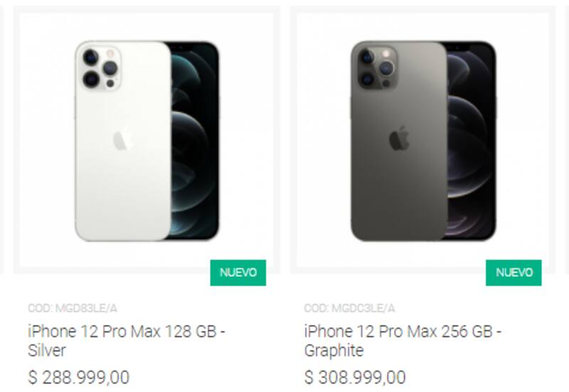This screenshot has width=569, height=392.
Task: Open the silver iPhone 12 Pro Max product image
Action: coord(147,141)
